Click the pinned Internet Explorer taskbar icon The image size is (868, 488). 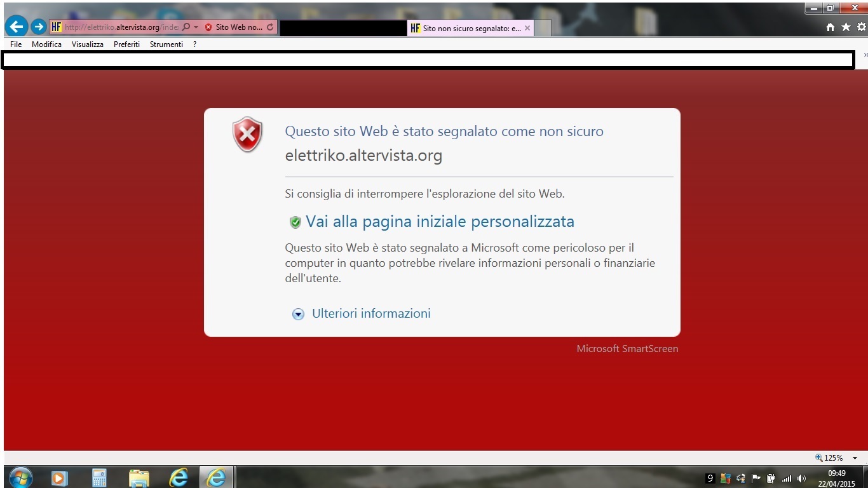[178, 477]
